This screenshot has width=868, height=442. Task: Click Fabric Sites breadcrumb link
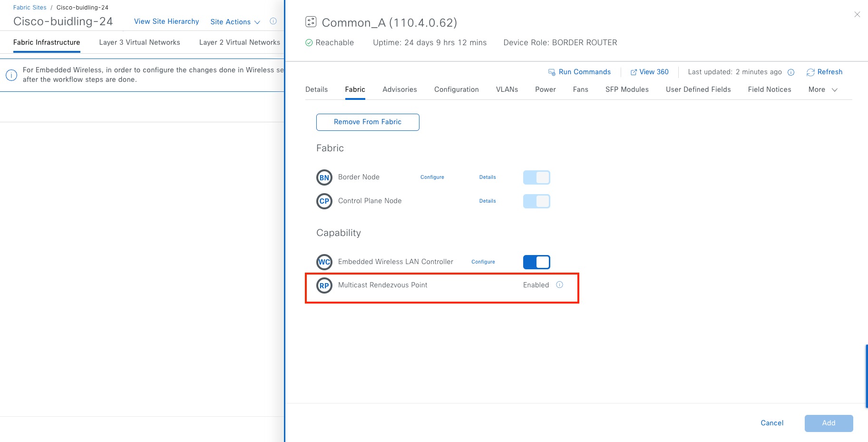point(30,8)
